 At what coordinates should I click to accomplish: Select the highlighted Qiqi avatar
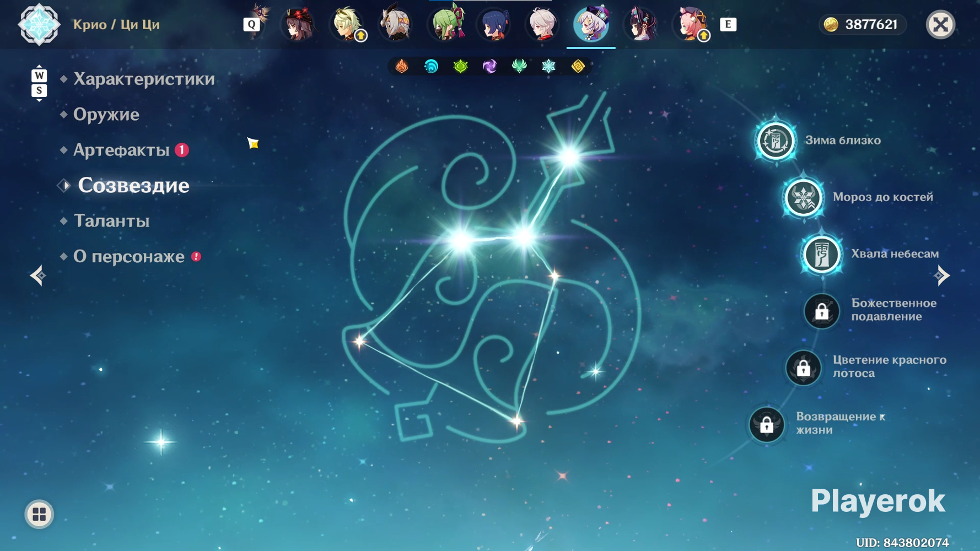click(591, 24)
